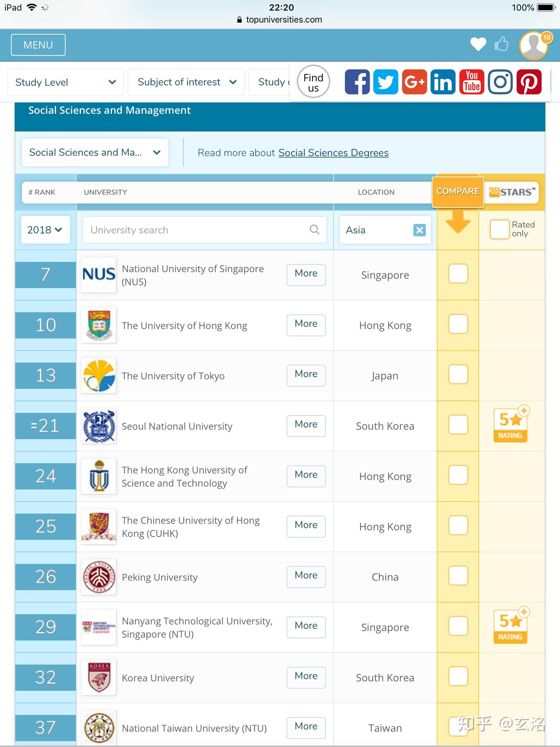Screen dimensions: 560x747
Task: Sort by # RANK column header
Action: 42,192
